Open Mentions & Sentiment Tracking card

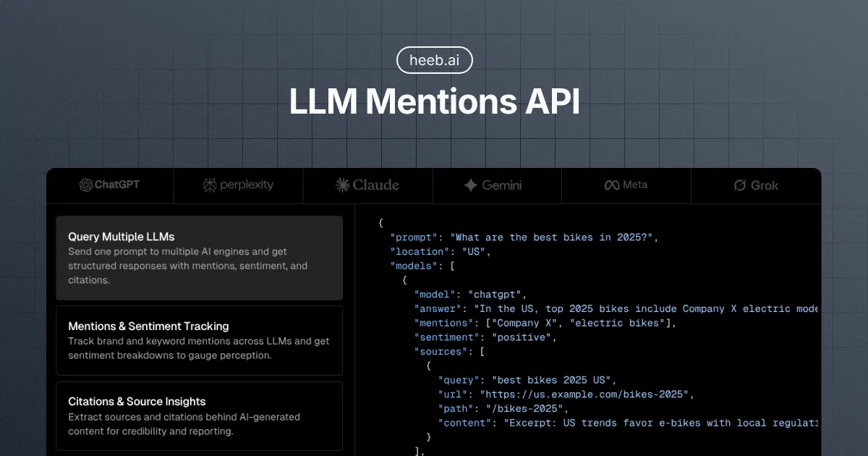click(199, 340)
